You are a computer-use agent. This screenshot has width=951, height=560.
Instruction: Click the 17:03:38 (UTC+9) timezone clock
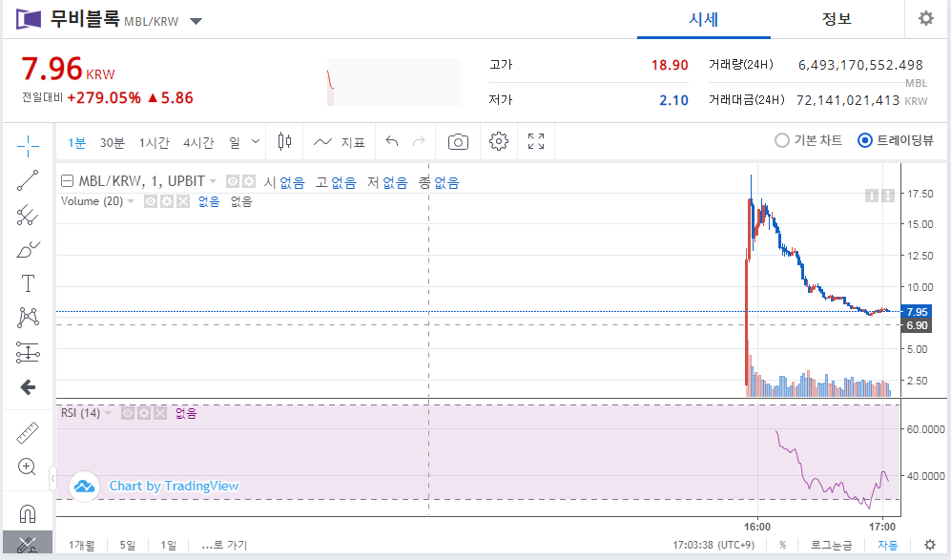[x=713, y=545]
